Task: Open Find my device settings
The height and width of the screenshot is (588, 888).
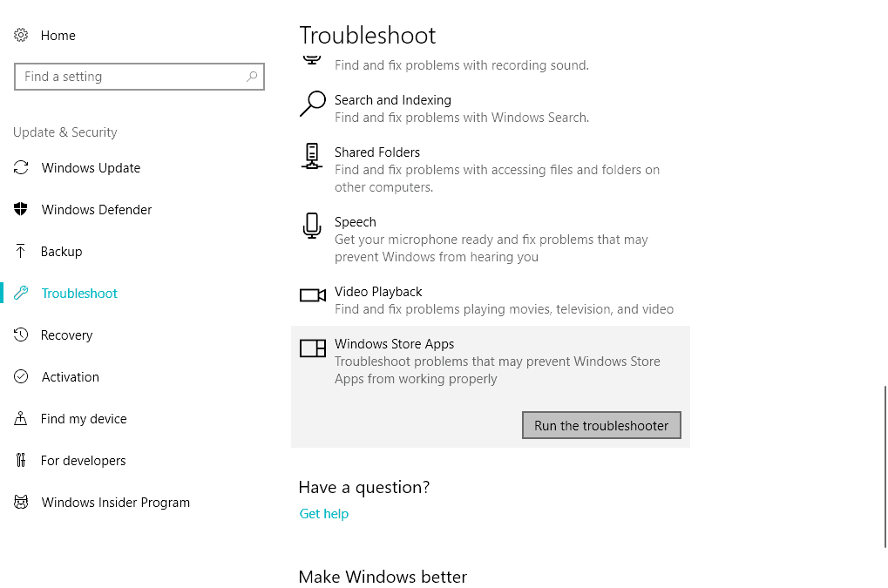Action: coord(84,419)
